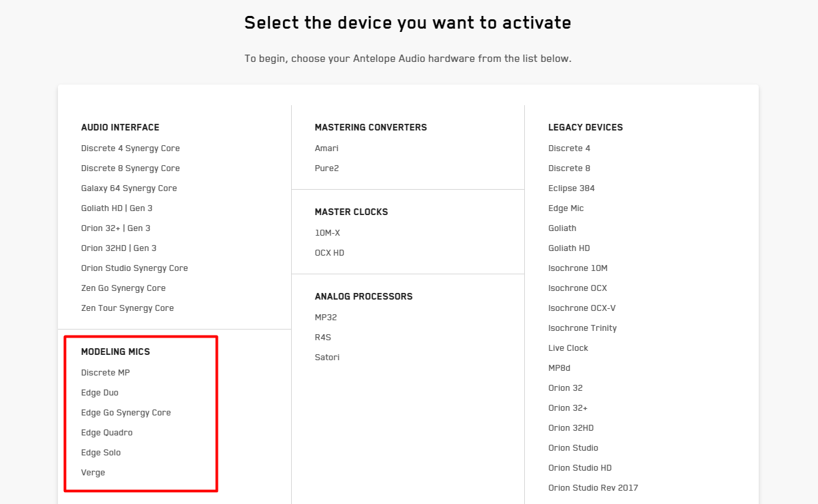Choose Edge Duo modeling mic
Screen dimensions: 818x504
tap(100, 393)
